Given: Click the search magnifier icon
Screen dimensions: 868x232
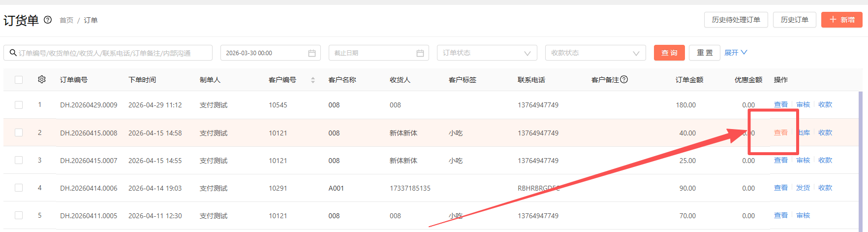Looking at the screenshot, I should pos(13,53).
